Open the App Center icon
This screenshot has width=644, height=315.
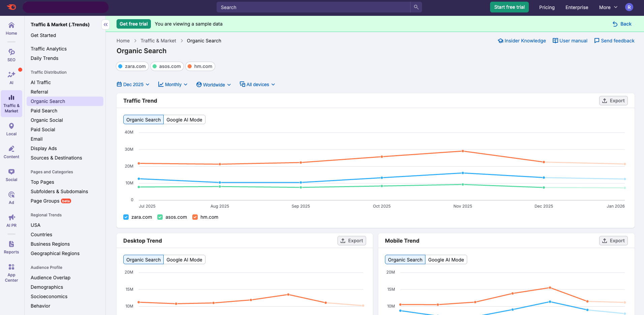point(11,273)
